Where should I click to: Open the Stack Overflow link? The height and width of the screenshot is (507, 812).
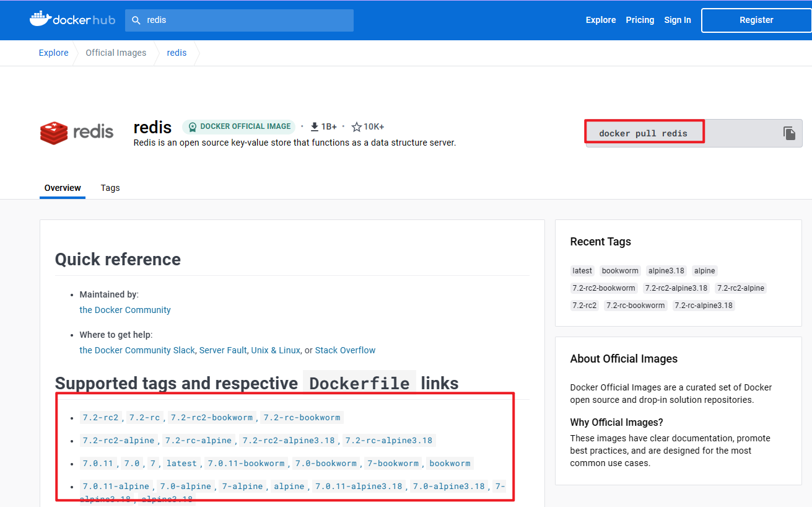pos(346,350)
